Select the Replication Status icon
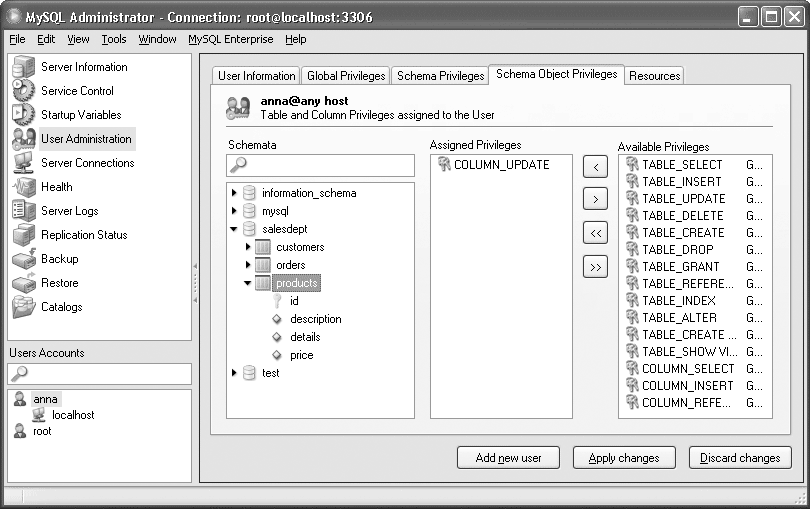810x509 pixels. coord(23,235)
